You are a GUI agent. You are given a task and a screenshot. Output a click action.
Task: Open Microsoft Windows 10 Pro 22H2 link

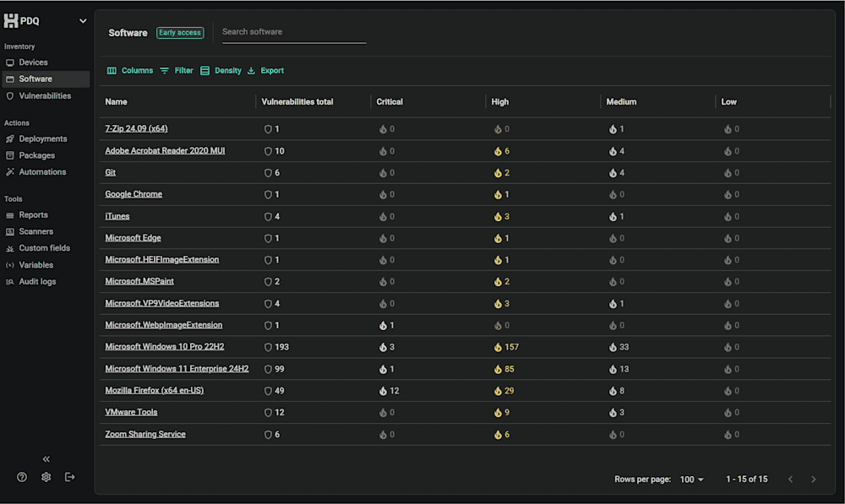(x=165, y=347)
